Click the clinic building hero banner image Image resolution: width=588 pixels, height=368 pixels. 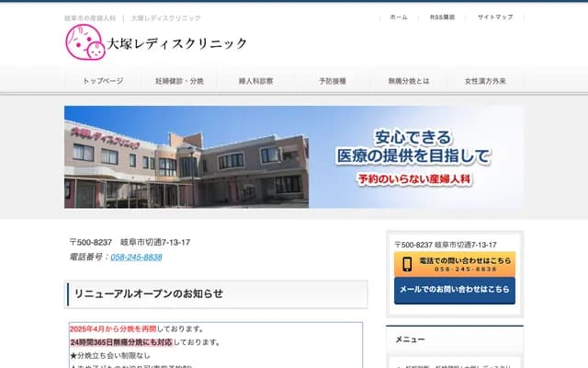(294, 157)
